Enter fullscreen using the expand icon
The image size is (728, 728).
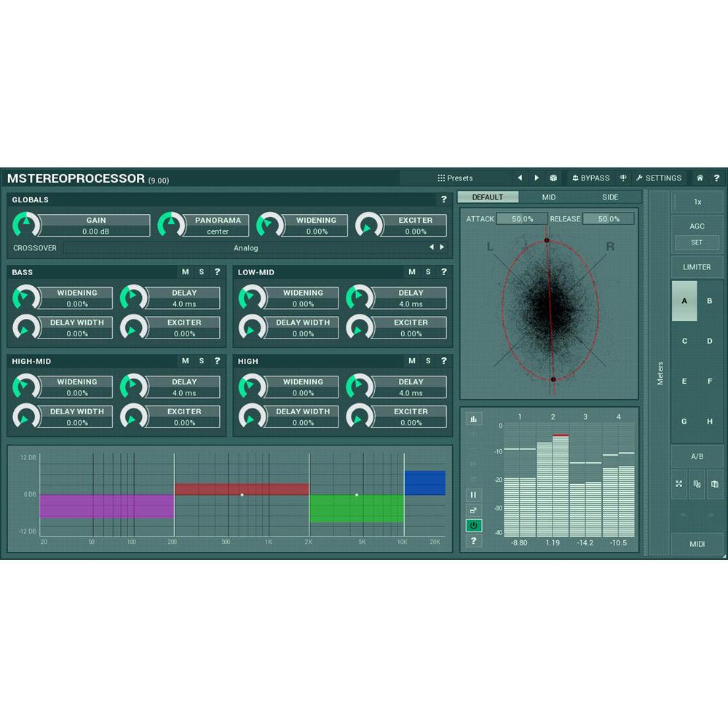click(x=679, y=483)
